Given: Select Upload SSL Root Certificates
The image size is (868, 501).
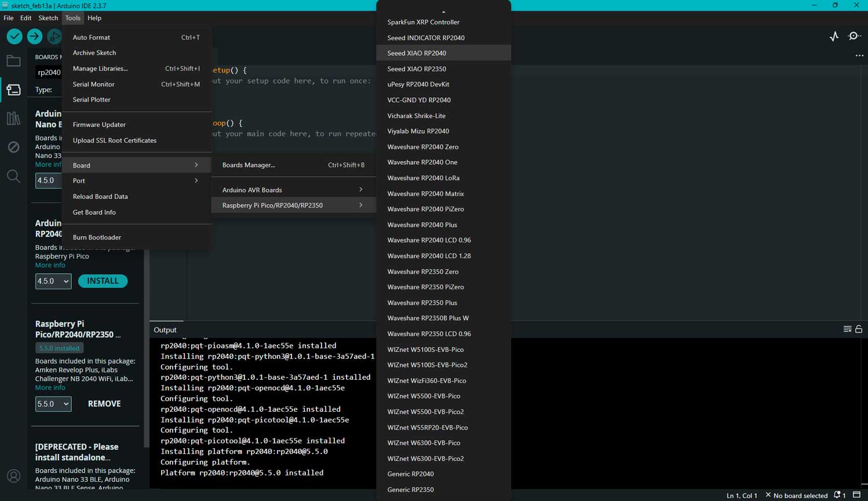Looking at the screenshot, I should (x=136, y=140).
